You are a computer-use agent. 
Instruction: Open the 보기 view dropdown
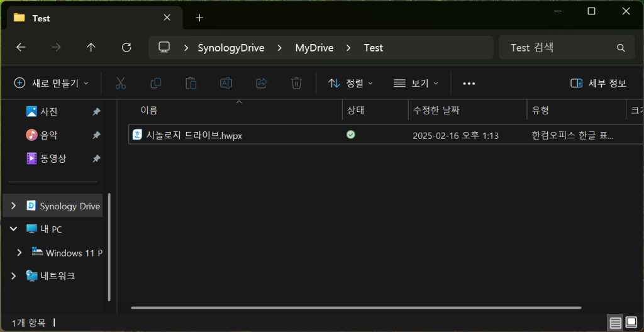coord(416,84)
